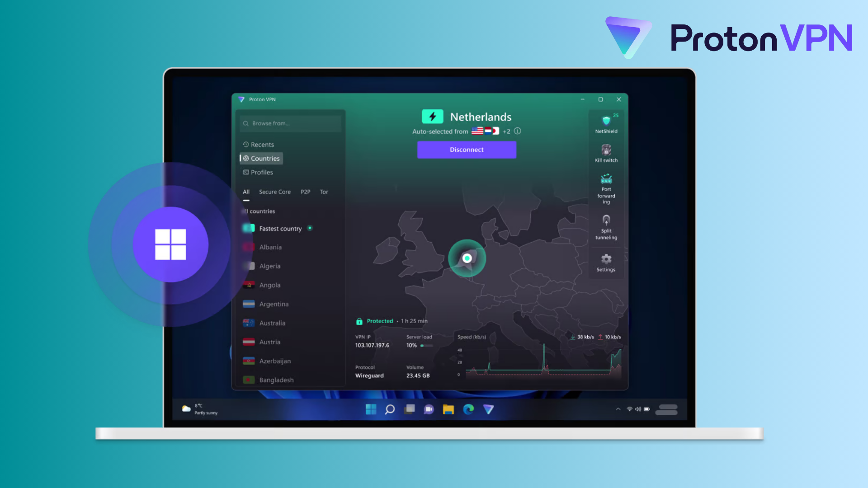Click the taskbar clock area
This screenshot has height=488, width=868.
667,409
